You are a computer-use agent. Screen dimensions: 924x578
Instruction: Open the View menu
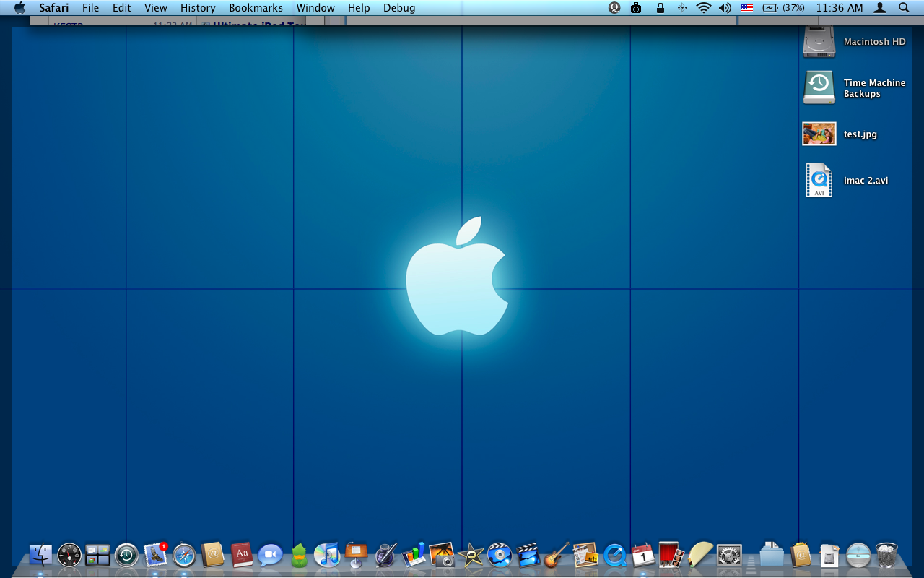(156, 8)
